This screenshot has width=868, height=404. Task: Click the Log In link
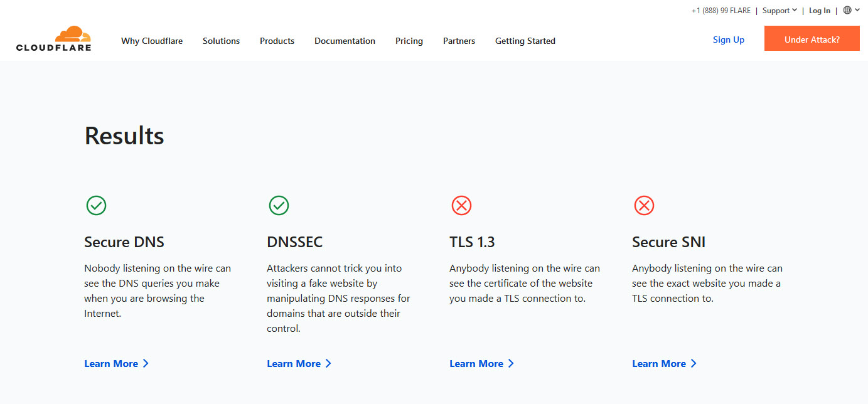[x=819, y=11]
